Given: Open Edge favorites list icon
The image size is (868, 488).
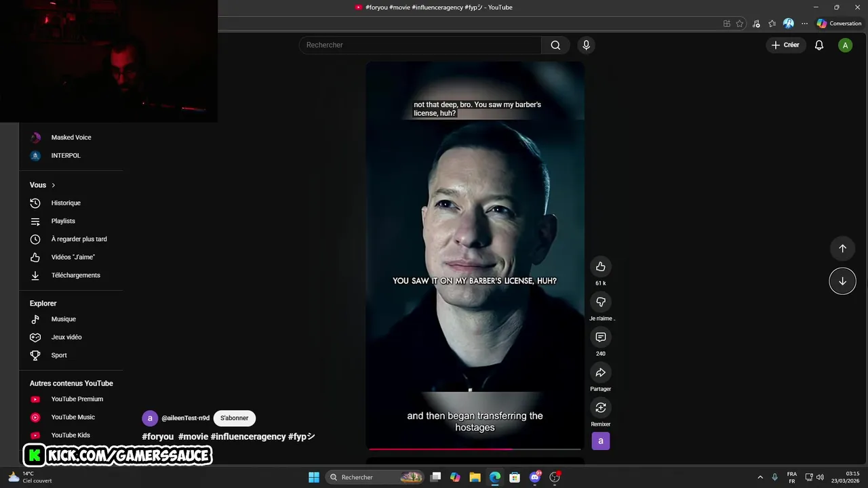Looking at the screenshot, I should tap(772, 23).
